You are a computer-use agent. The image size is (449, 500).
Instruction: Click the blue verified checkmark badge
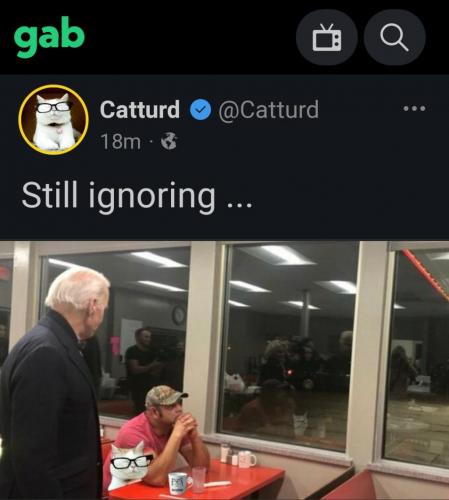(200, 109)
